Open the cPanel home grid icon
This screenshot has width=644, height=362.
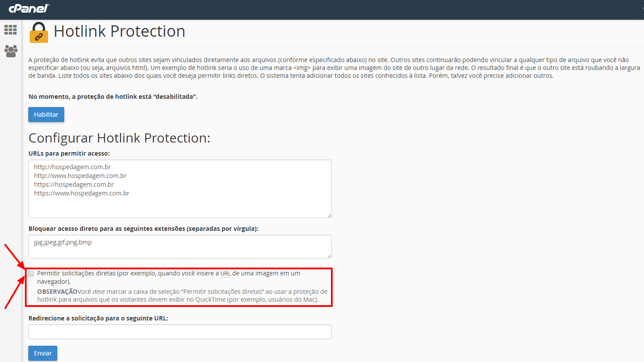point(10,30)
